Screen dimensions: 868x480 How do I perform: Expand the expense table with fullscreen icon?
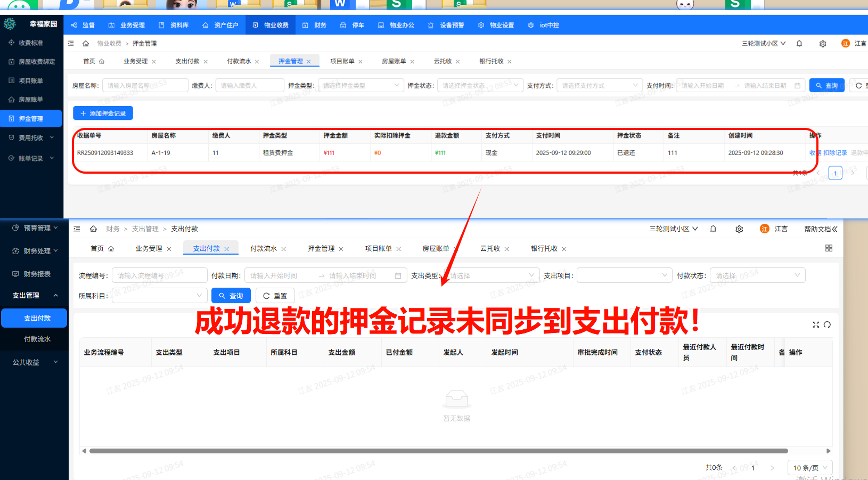[x=816, y=324]
